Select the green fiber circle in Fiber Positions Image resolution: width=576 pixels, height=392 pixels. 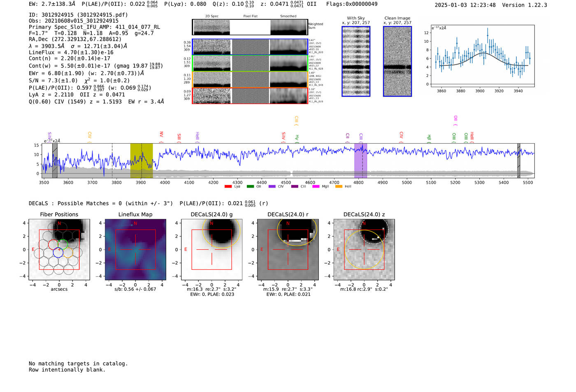click(63, 244)
